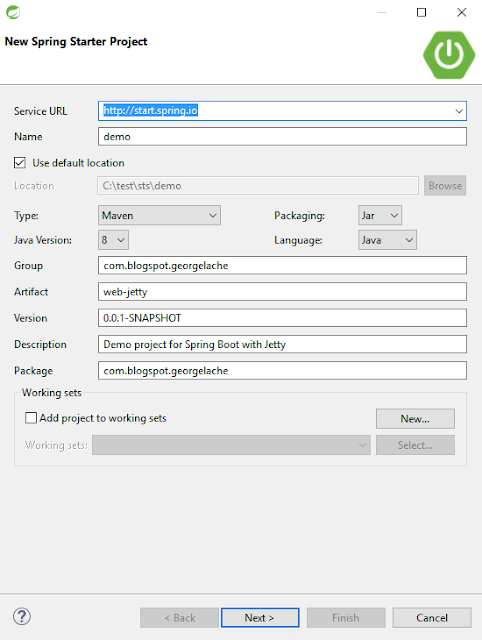Maximize the dialog window
The height and width of the screenshot is (640, 482).
pos(422,13)
